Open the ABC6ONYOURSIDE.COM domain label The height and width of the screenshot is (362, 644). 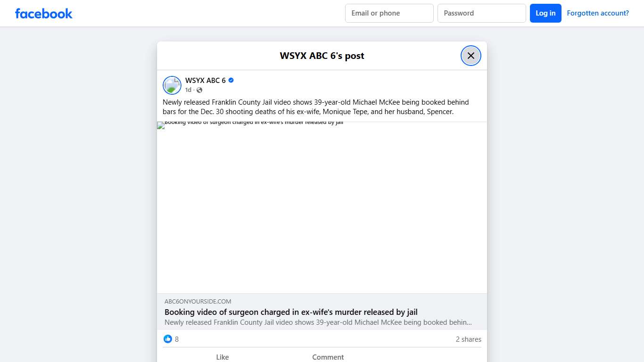(198, 301)
